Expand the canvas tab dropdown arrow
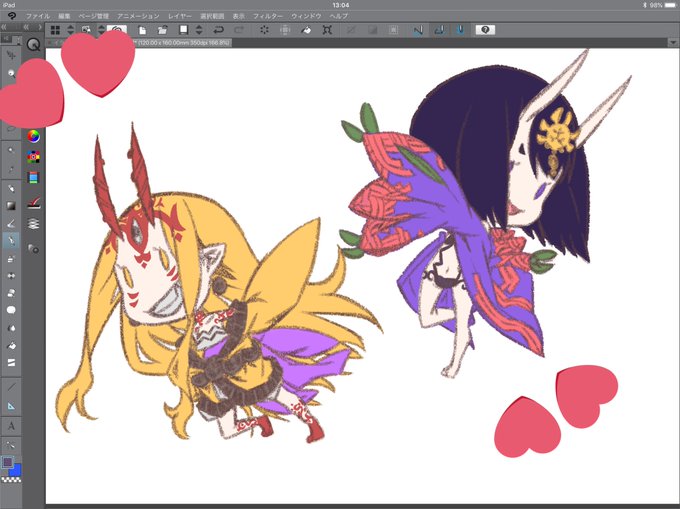Viewport: 680px width, 509px height. coord(673,42)
